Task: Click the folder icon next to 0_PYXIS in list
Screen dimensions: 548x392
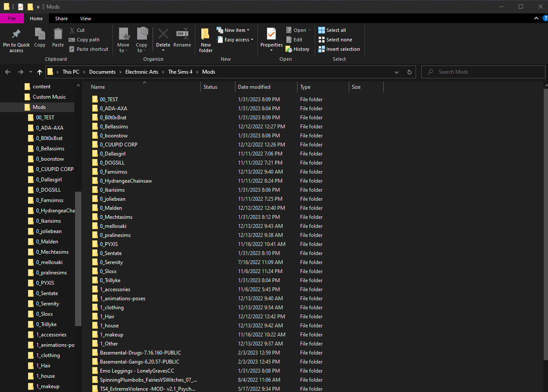Action: (x=95, y=244)
